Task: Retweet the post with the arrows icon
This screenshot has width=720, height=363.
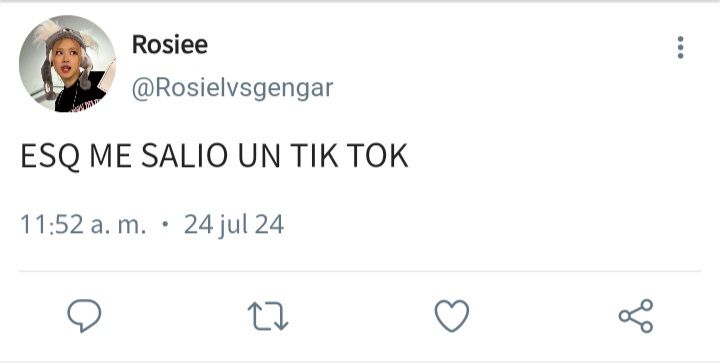Action: point(268,316)
